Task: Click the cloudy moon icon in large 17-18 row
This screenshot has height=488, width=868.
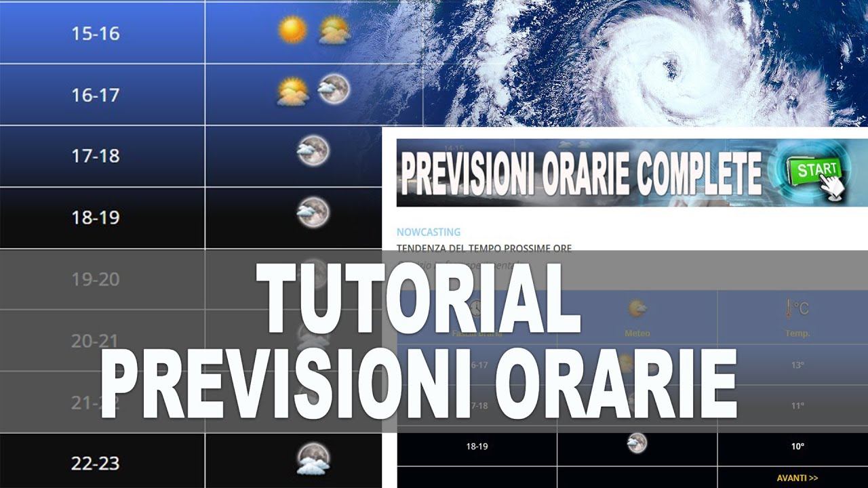Action: pyautogui.click(x=313, y=150)
